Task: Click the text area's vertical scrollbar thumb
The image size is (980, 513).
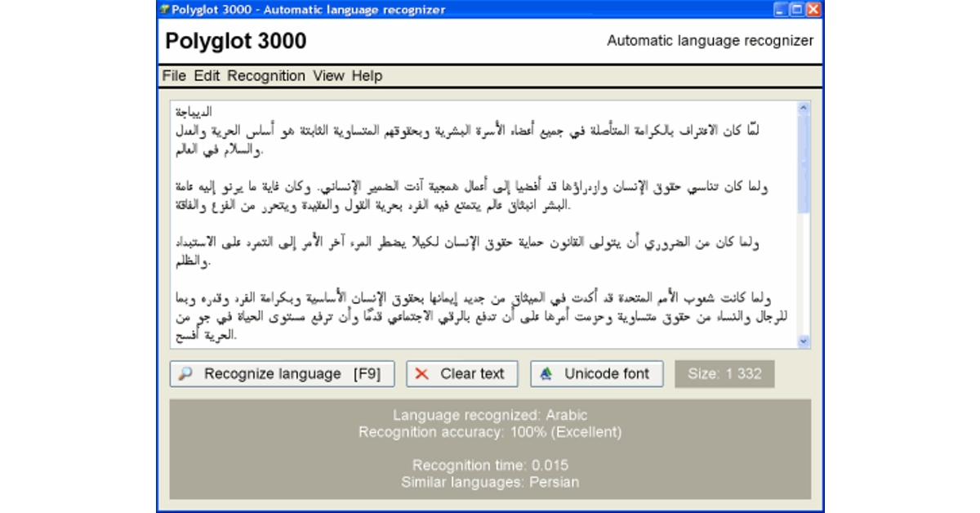Action: (803, 163)
